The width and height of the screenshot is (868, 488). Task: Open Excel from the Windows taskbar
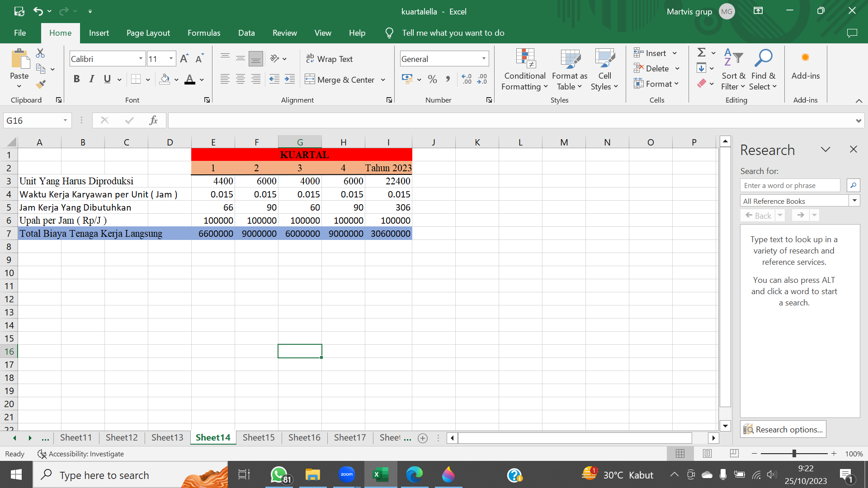(381, 474)
